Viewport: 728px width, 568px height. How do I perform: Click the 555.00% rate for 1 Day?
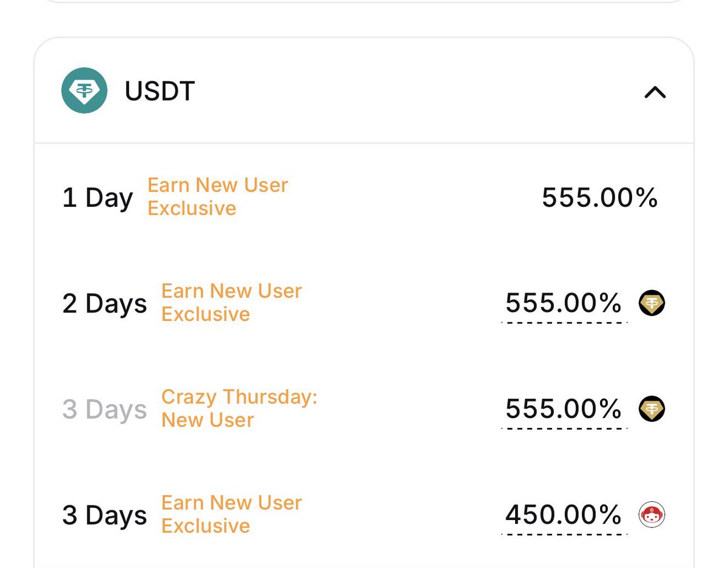[599, 198]
